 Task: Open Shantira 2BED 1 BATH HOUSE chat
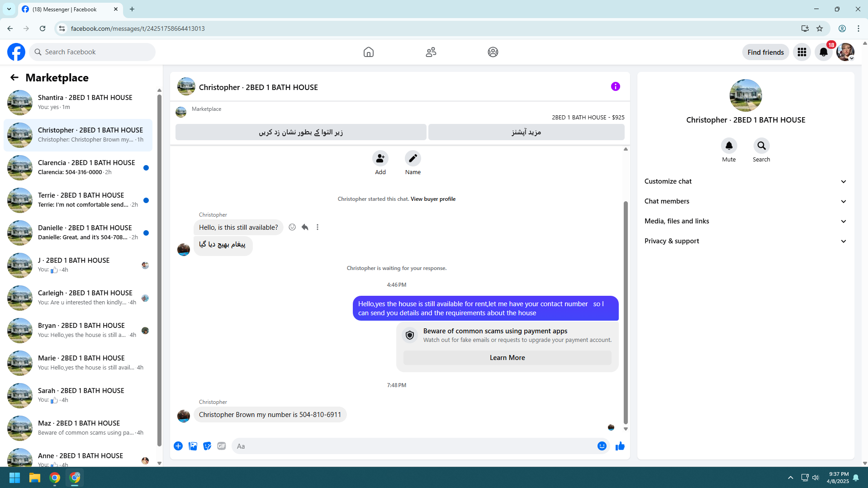pos(78,102)
